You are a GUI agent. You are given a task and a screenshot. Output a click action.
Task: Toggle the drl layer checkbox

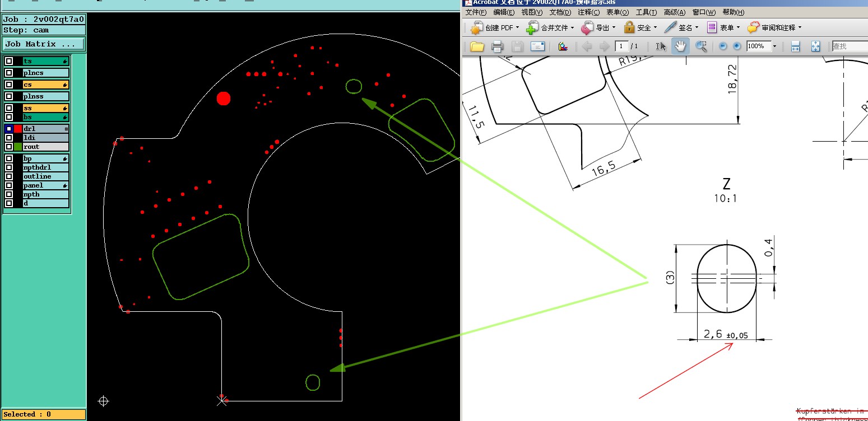tap(9, 129)
